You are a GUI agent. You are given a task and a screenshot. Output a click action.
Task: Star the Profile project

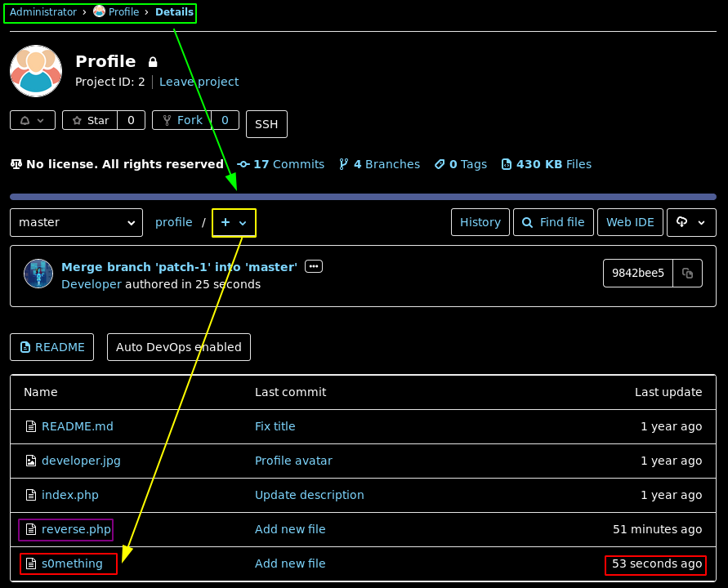90,120
